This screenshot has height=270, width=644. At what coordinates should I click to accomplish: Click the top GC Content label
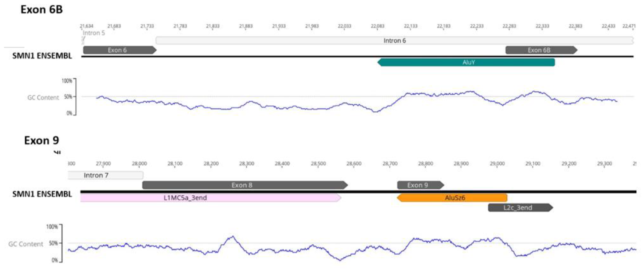click(x=43, y=98)
